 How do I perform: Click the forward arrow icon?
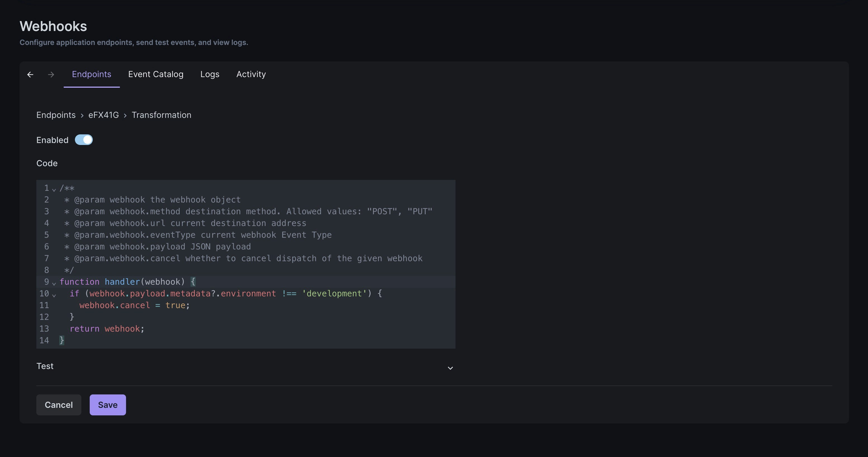51,74
